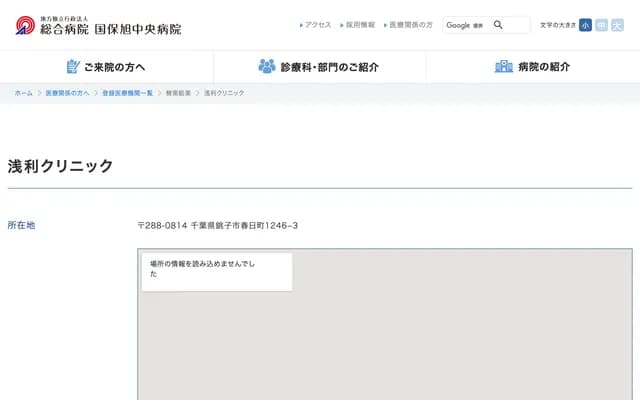Click the 浅利クリニック page heading
This screenshot has height=400, width=640.
(60, 166)
